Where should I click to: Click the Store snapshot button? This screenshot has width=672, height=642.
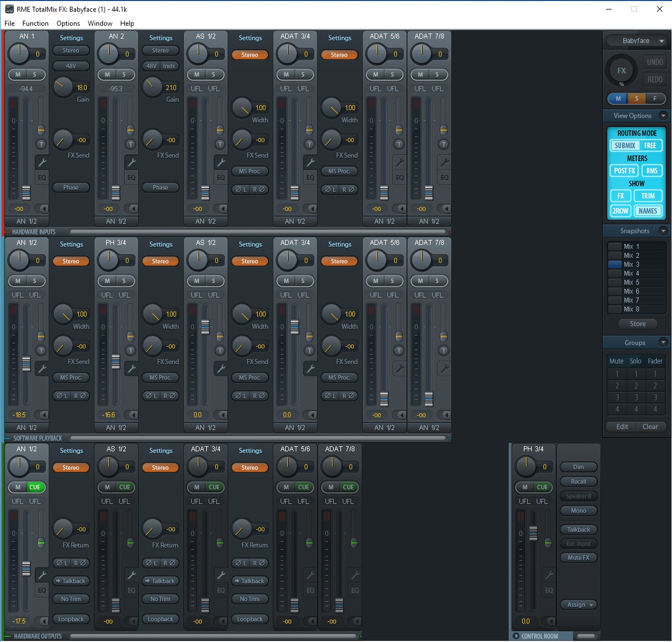click(x=637, y=324)
